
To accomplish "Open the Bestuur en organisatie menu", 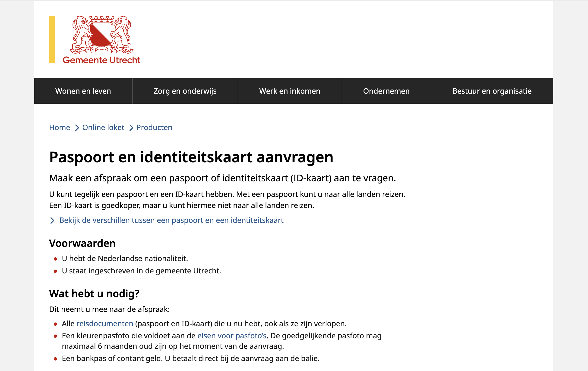I will (492, 91).
